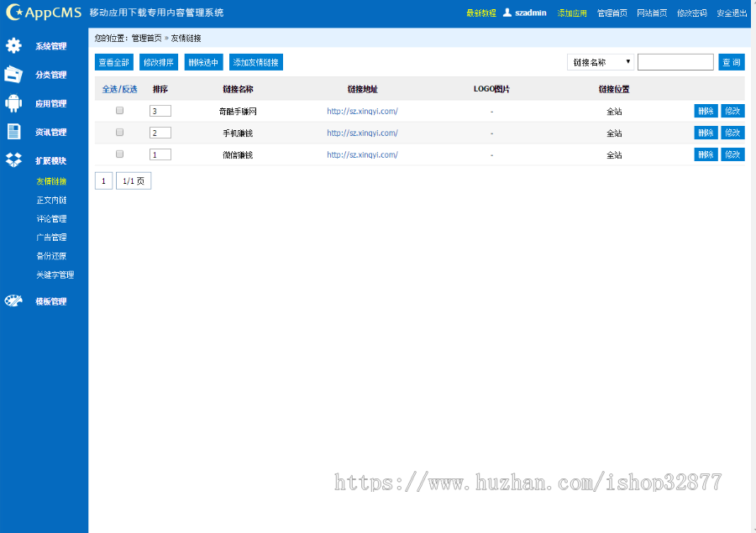Click 网站首页 in top bar
The width and height of the screenshot is (756, 533).
coord(652,13)
